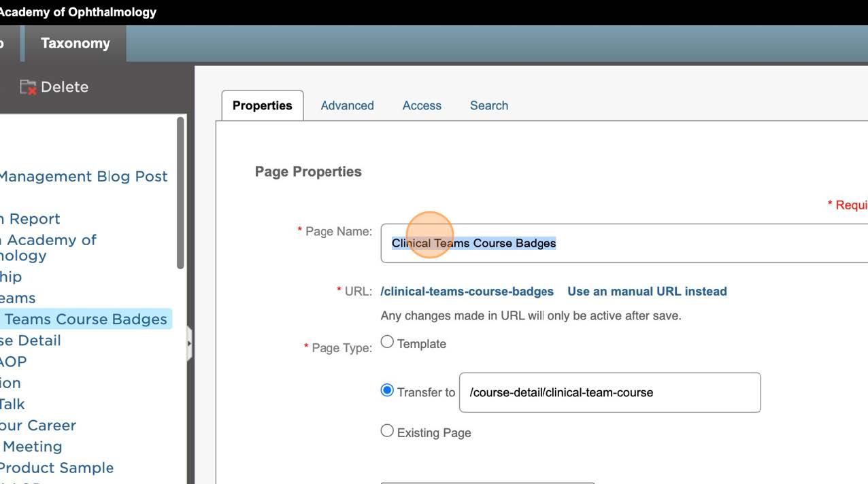Open the Search tab
This screenshot has width=868, height=484.
click(x=489, y=105)
